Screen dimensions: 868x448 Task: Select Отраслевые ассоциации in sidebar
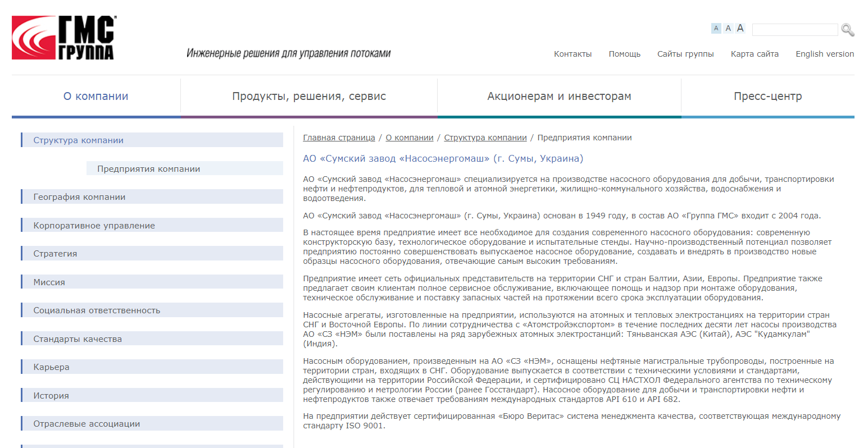pos(152,423)
